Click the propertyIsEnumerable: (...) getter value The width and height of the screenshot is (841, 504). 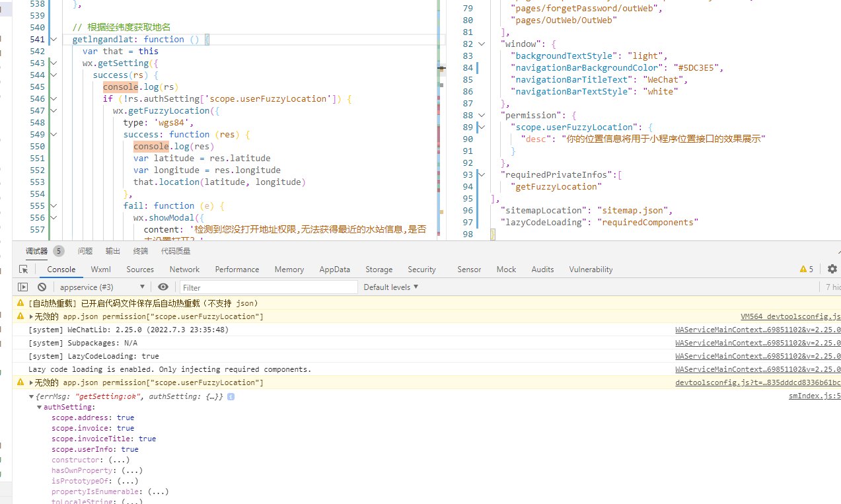[158, 491]
